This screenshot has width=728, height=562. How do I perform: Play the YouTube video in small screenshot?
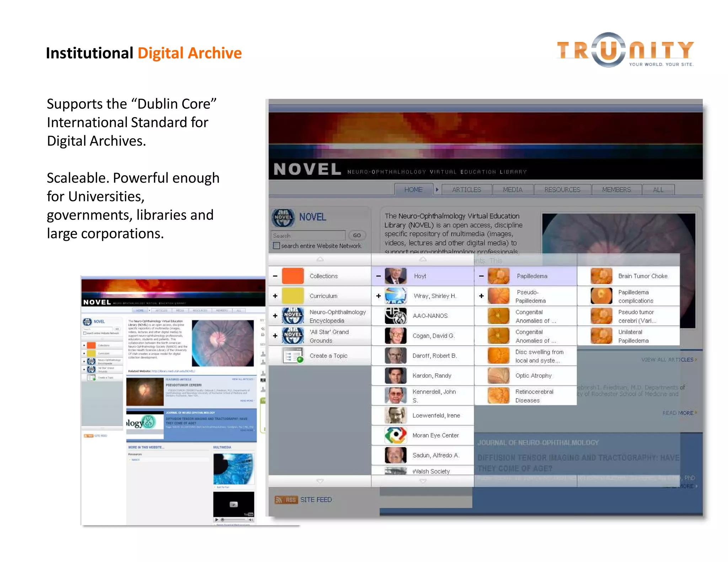(x=233, y=504)
